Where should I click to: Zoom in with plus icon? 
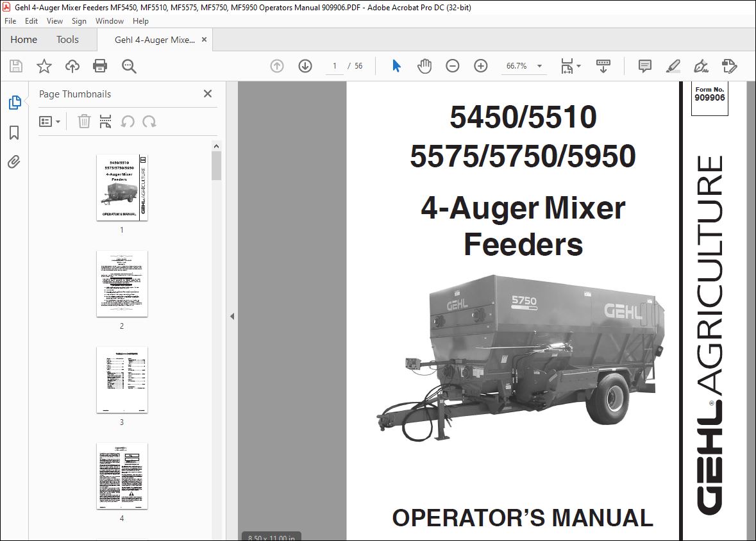(x=481, y=66)
